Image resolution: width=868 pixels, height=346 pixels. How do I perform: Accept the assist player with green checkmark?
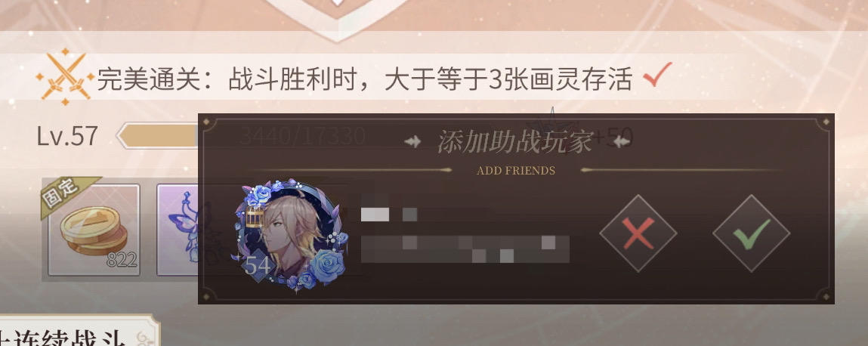point(751,233)
